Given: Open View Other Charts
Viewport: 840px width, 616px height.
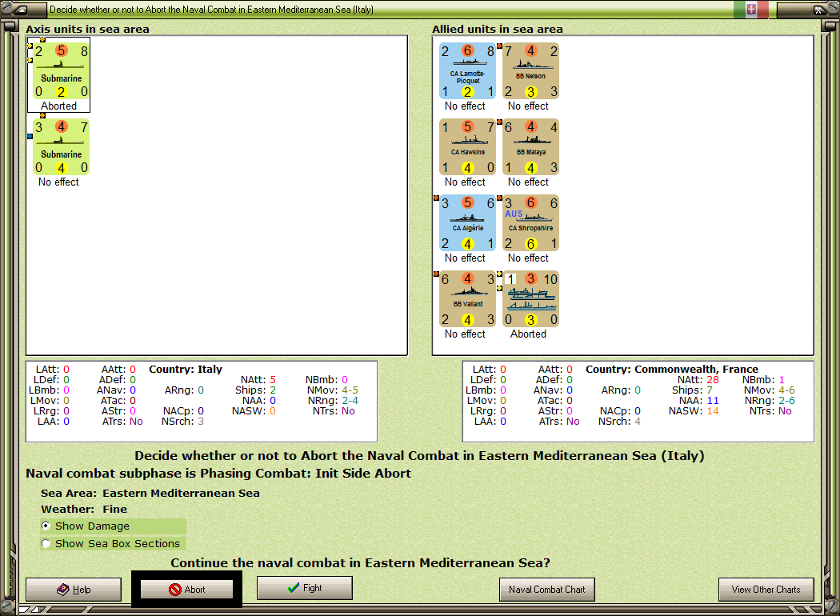Looking at the screenshot, I should pyautogui.click(x=766, y=590).
